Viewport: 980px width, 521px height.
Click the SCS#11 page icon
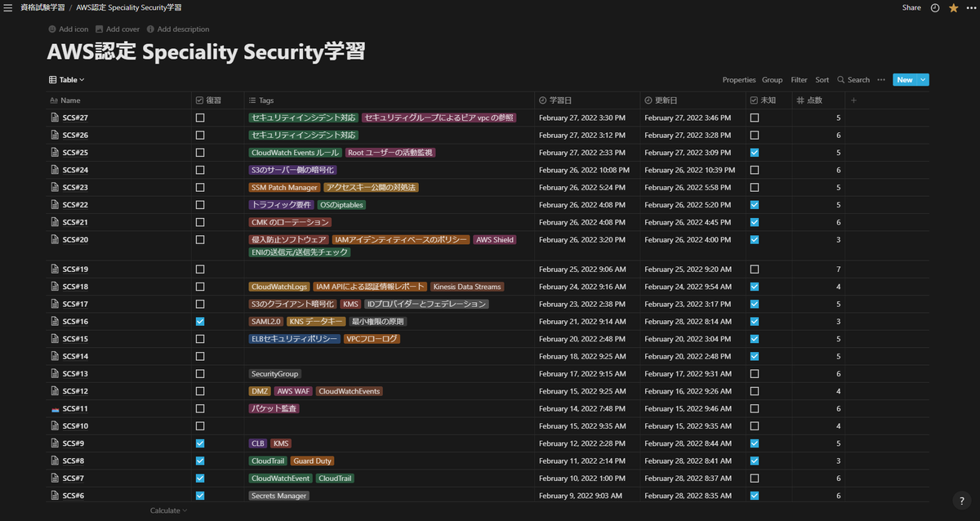pos(55,409)
